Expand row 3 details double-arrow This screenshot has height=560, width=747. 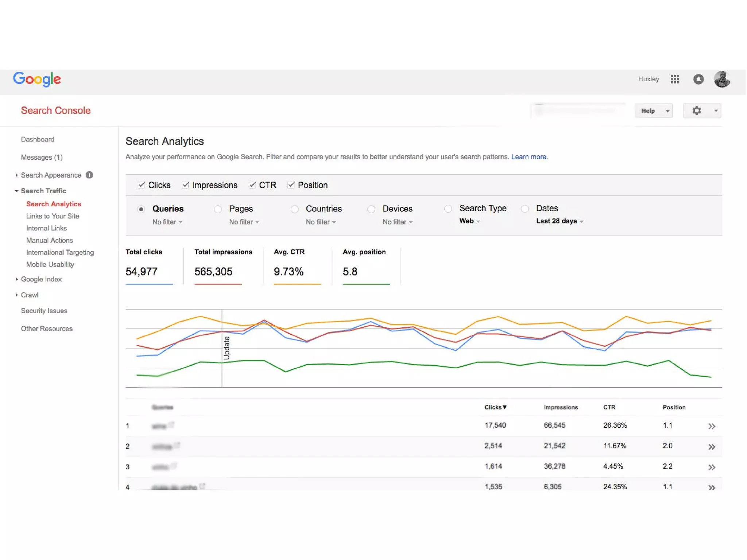point(711,467)
